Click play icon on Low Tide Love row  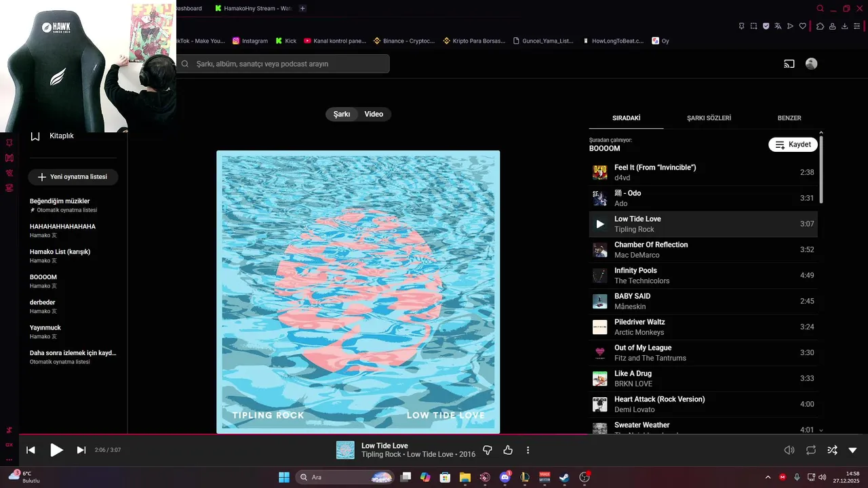point(600,224)
